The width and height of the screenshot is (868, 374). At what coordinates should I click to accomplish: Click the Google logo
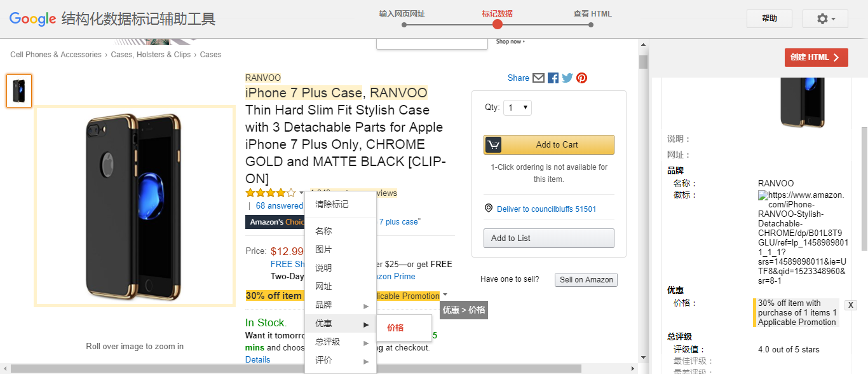[33, 19]
